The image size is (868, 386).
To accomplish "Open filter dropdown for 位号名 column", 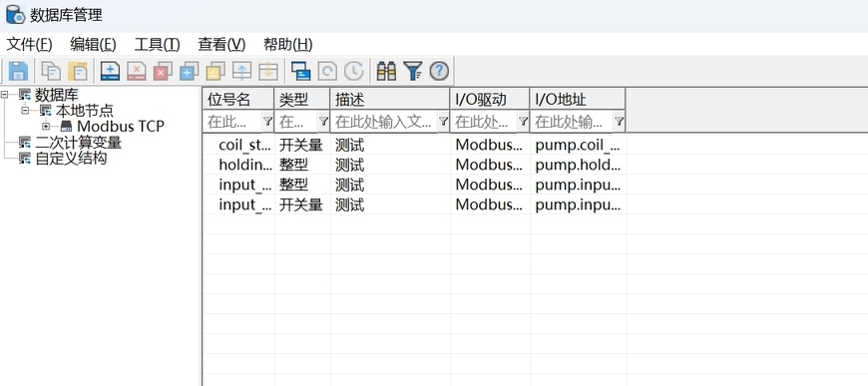I will [x=267, y=122].
